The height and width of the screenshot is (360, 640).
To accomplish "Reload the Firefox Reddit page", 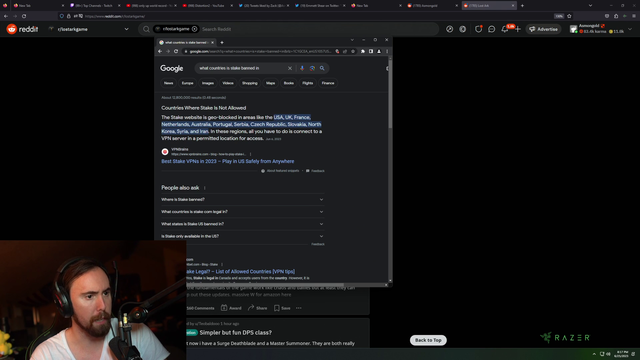I will click(x=24, y=16).
